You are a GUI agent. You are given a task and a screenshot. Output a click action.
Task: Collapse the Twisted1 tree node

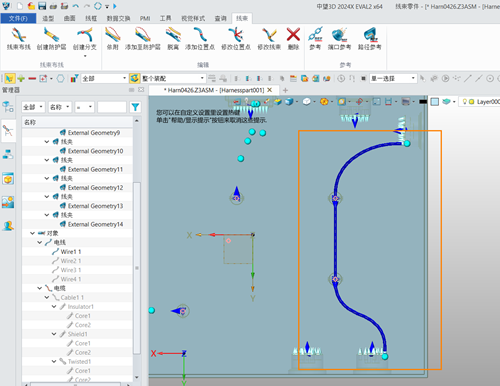point(54,361)
